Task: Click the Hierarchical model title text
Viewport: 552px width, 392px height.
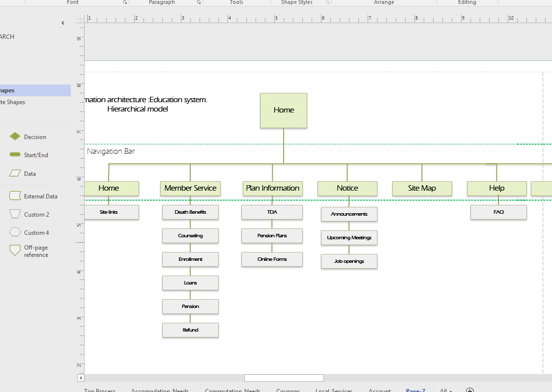Action: click(x=137, y=109)
